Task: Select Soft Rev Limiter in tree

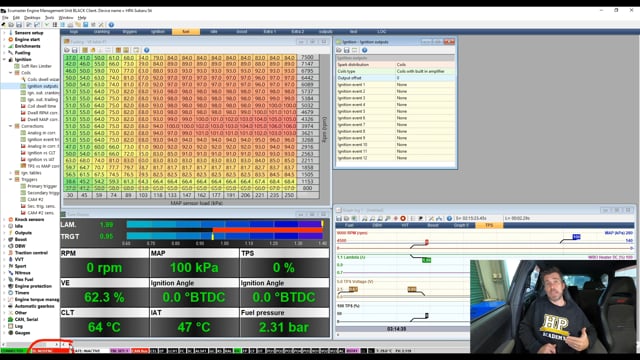Action: click(36, 66)
